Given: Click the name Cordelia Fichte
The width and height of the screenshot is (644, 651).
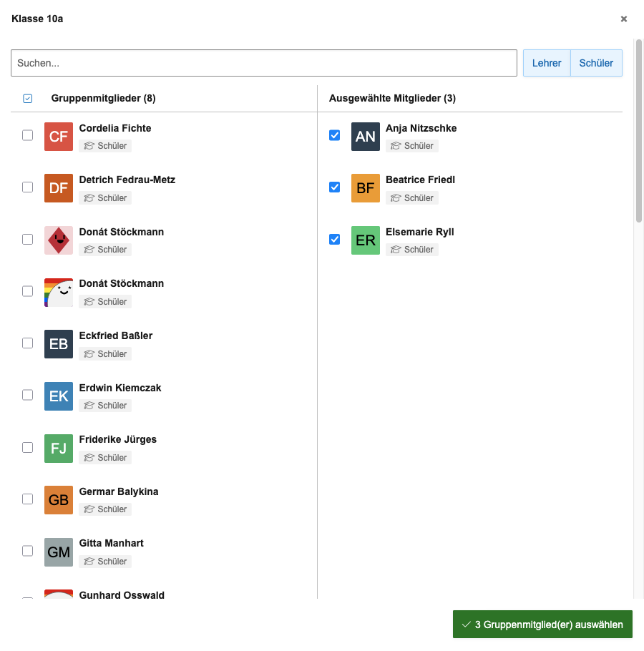Looking at the screenshot, I should (115, 128).
